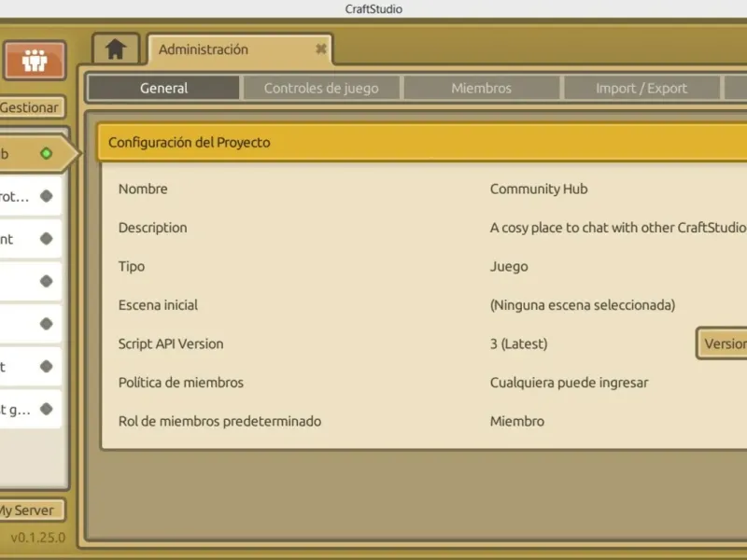Image resolution: width=747 pixels, height=560 pixels.
Task: Click the green status indicator of selected project
Action: click(x=46, y=153)
